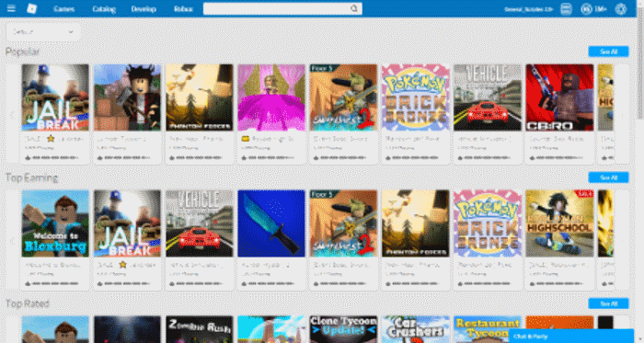Click the yellow badge icon in princess game title
The width and height of the screenshot is (644, 343).
[246, 139]
